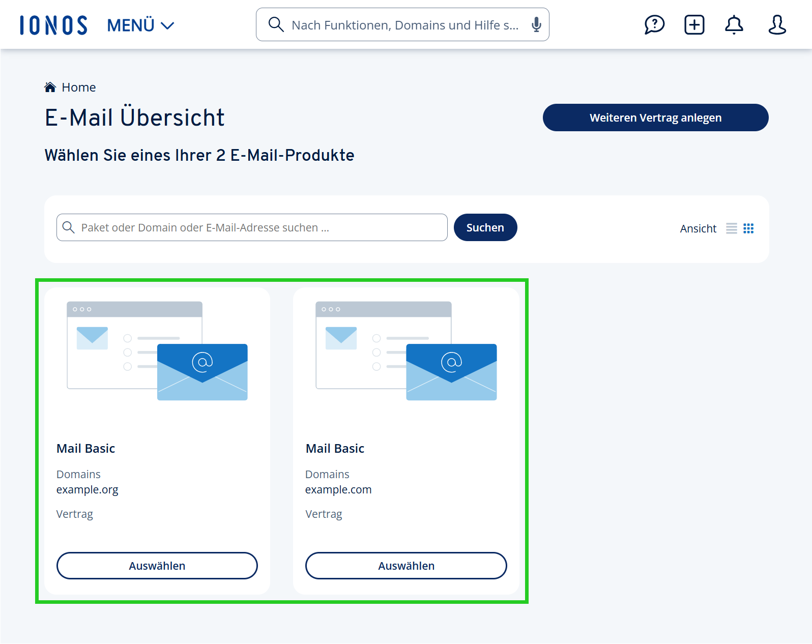The height and width of the screenshot is (644, 812).
Task: Click the E-Mail Übersicht heading
Action: [135, 118]
